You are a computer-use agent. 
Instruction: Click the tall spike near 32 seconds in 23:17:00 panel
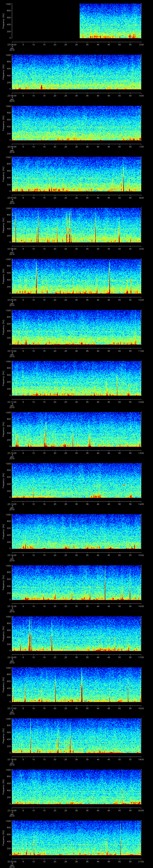click(82, 685)
